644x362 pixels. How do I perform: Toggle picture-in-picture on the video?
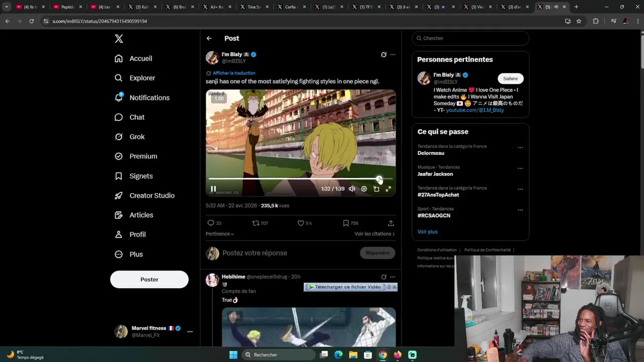376,189
